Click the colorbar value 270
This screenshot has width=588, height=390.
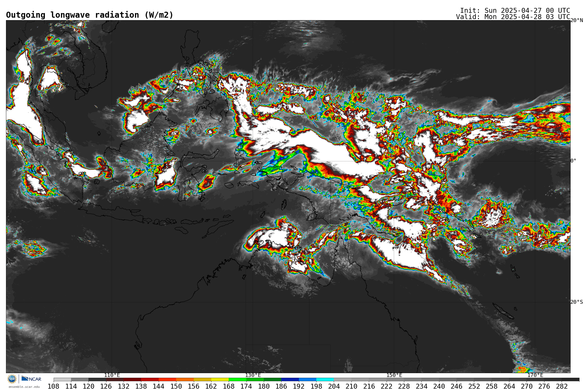[x=526, y=386]
